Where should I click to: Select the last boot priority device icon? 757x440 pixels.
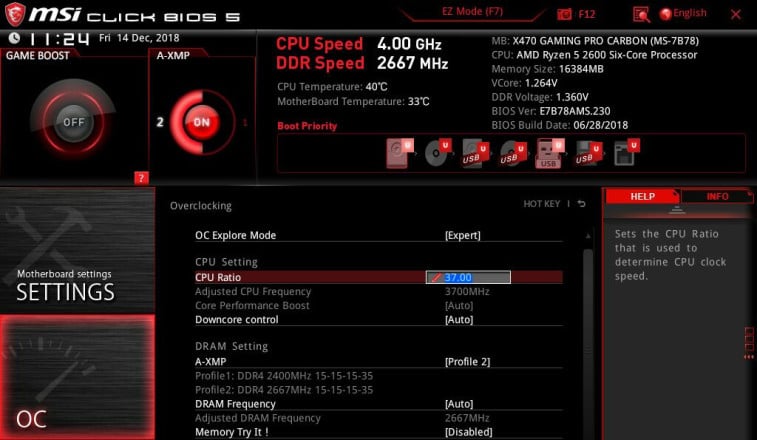point(626,153)
